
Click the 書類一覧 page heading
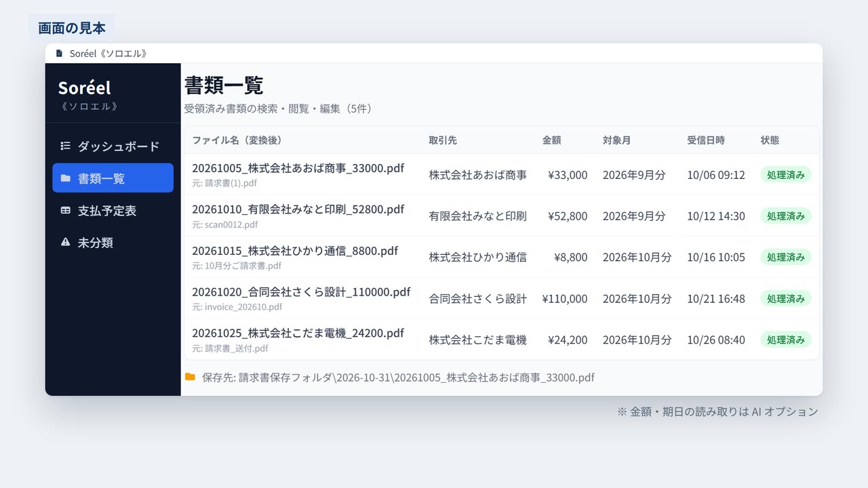click(x=224, y=85)
